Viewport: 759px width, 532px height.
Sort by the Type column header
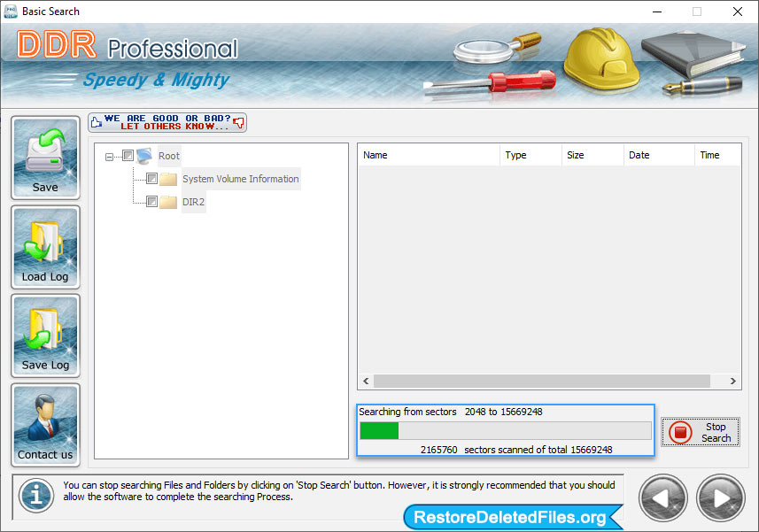pyautogui.click(x=531, y=155)
